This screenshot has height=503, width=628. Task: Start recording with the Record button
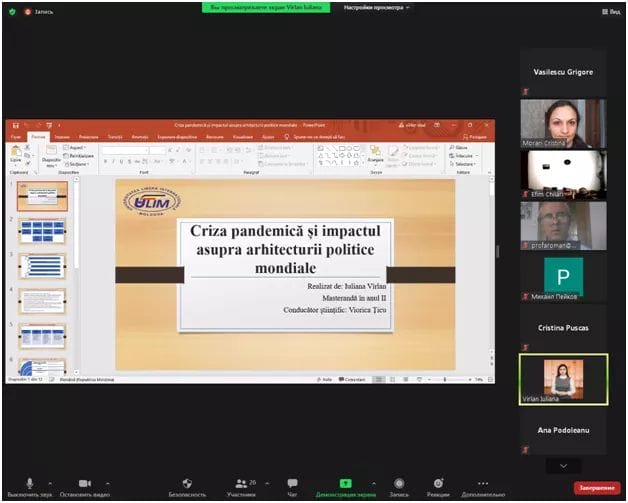tap(399, 484)
